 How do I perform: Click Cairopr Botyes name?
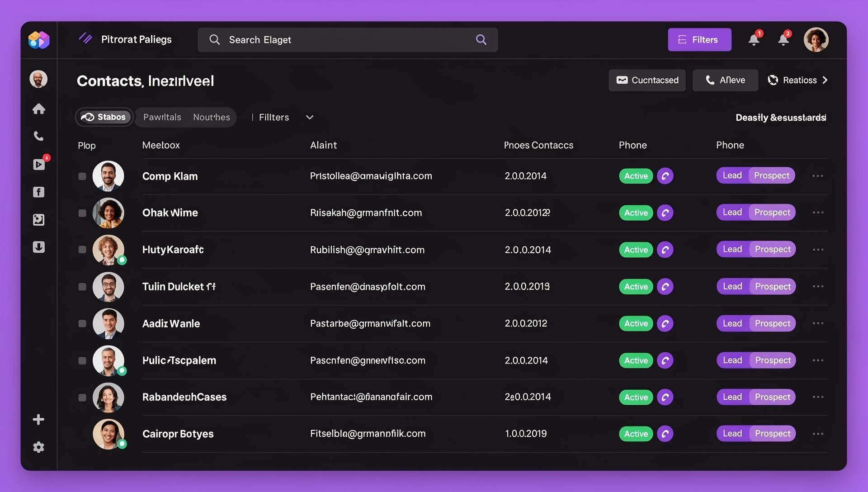[x=178, y=434]
